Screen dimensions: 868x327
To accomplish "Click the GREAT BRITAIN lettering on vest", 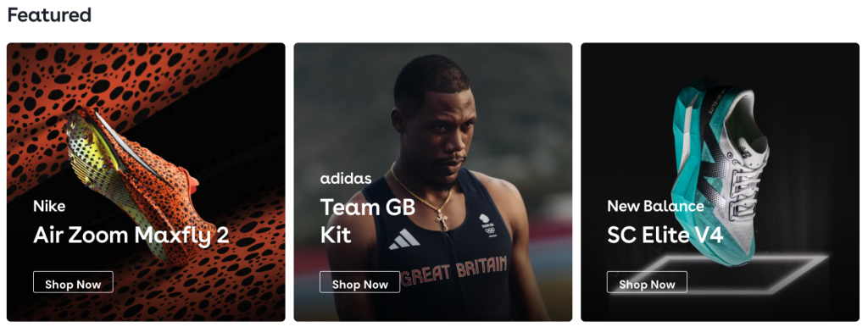I will point(454,271).
